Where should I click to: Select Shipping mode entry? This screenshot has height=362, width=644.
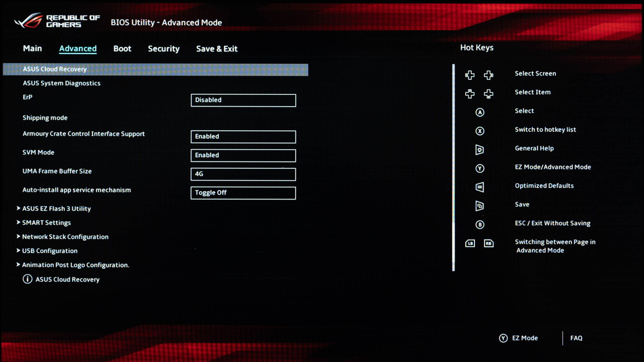point(45,117)
